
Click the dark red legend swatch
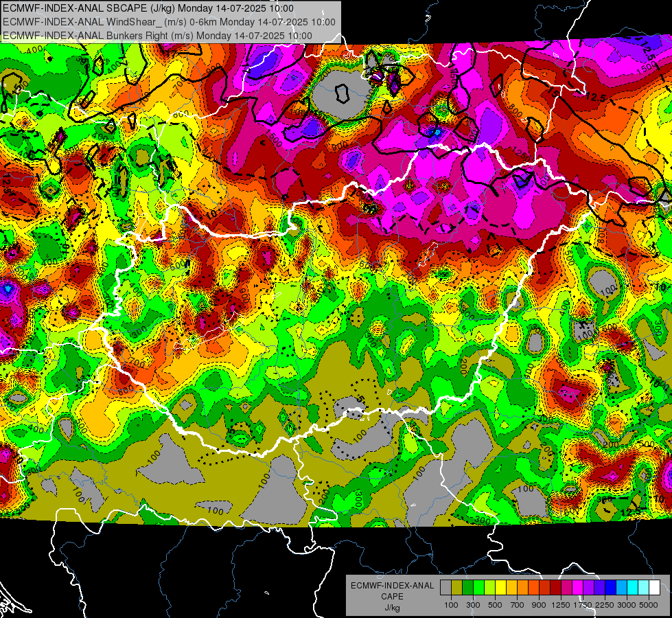click(x=556, y=587)
